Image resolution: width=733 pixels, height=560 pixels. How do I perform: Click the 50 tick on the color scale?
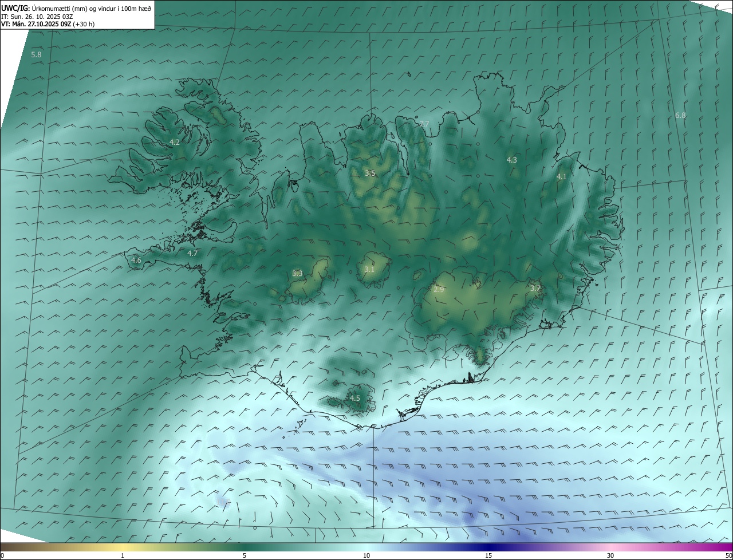728,555
